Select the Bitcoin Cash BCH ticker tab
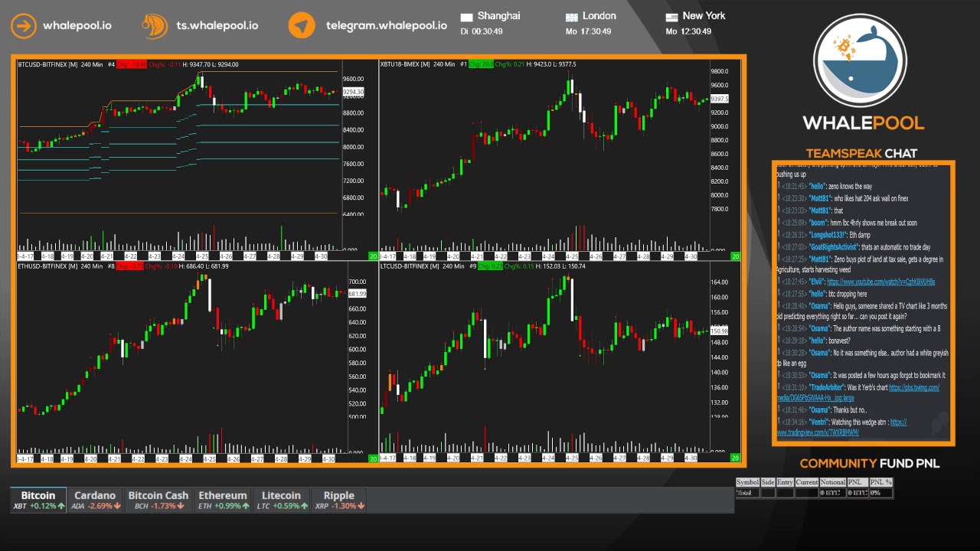This screenshot has height=551, width=980. click(158, 500)
